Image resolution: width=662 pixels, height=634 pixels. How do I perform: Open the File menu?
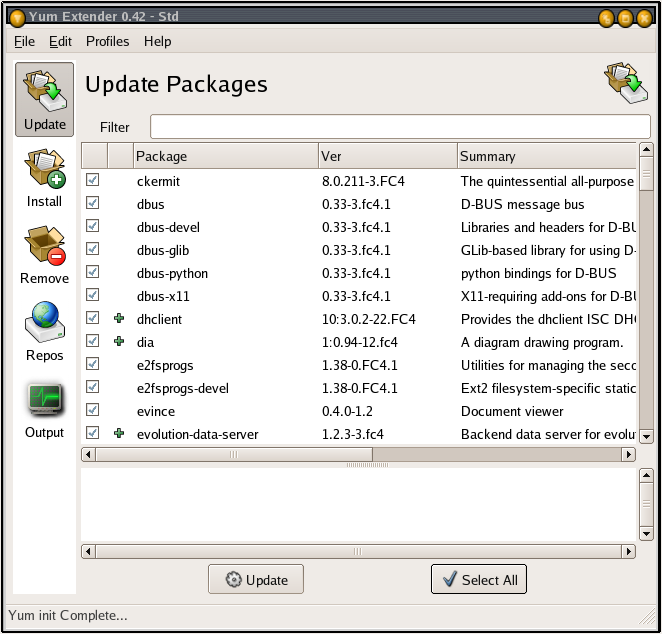[x=24, y=41]
